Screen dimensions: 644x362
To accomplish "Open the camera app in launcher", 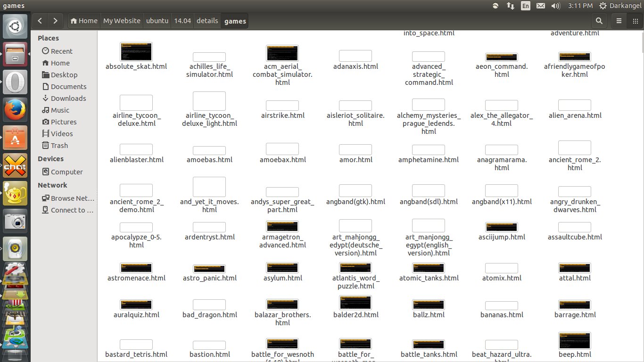I will tap(16, 221).
